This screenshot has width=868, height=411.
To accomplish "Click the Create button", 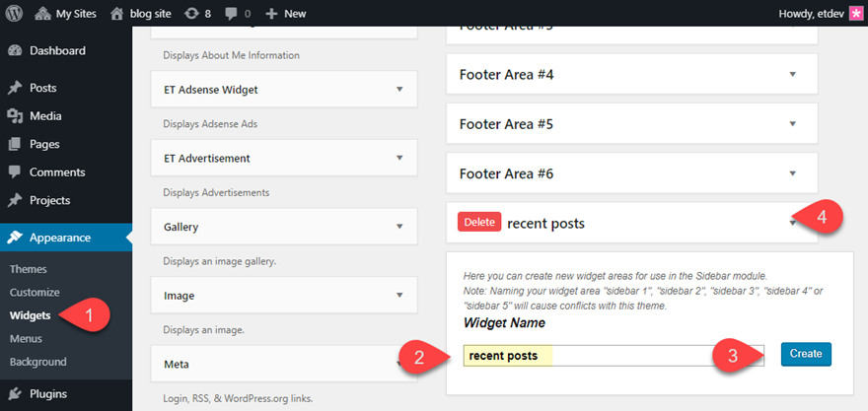I will coord(806,353).
